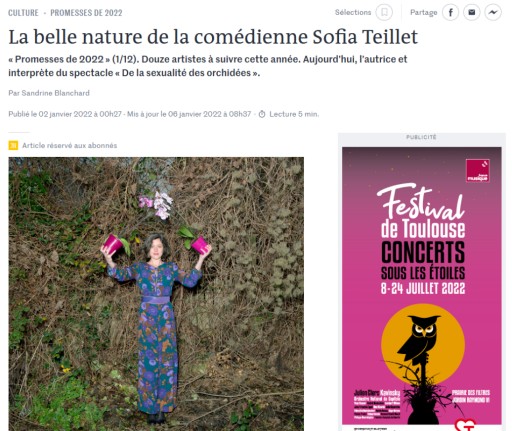Open the CULTURE section link
This screenshot has width=512, height=431.
23,13
